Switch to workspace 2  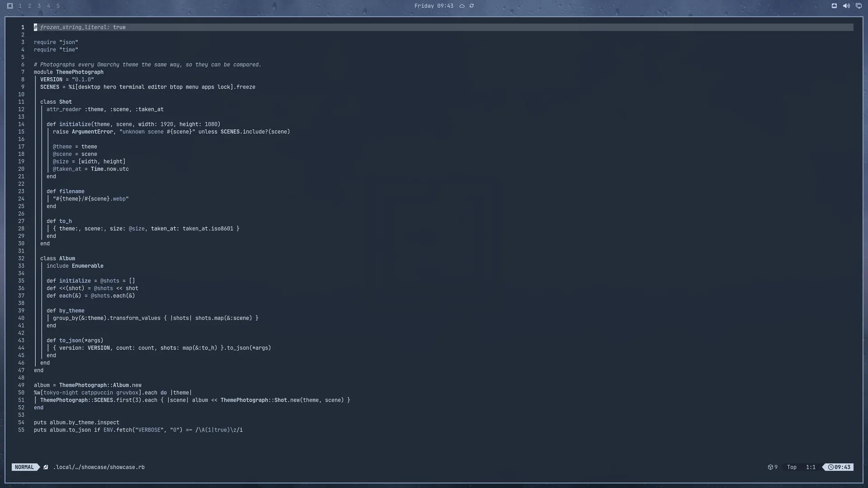coord(29,6)
